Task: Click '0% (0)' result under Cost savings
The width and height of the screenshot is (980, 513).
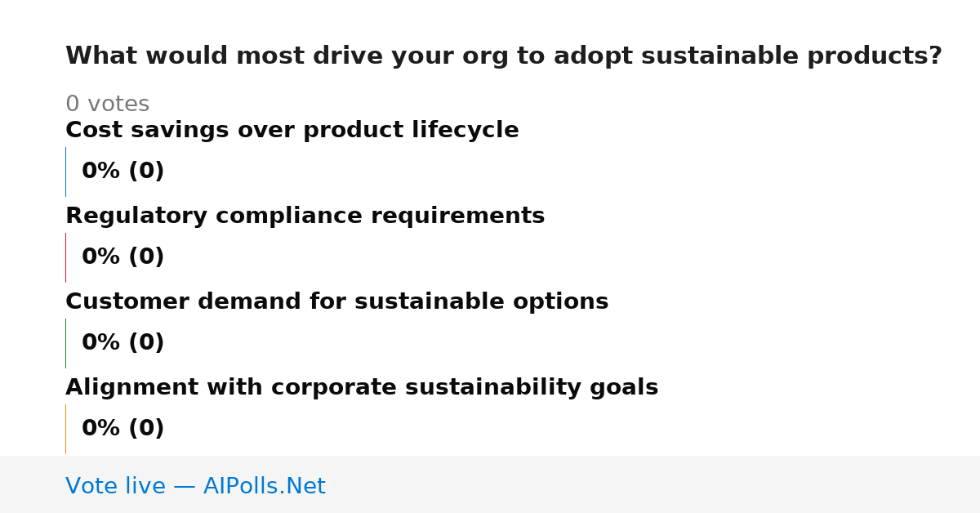Action: [x=122, y=172]
